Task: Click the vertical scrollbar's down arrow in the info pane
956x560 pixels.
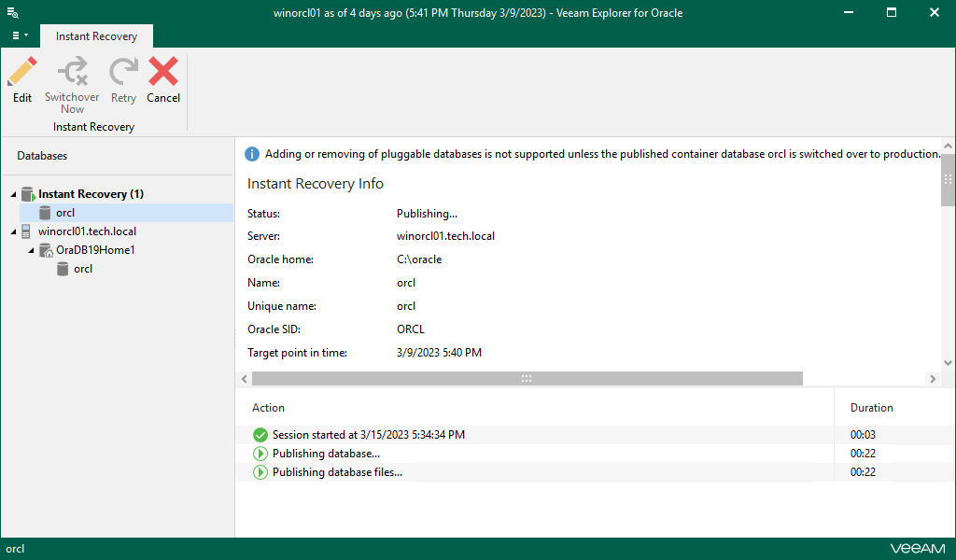Action: (x=949, y=362)
